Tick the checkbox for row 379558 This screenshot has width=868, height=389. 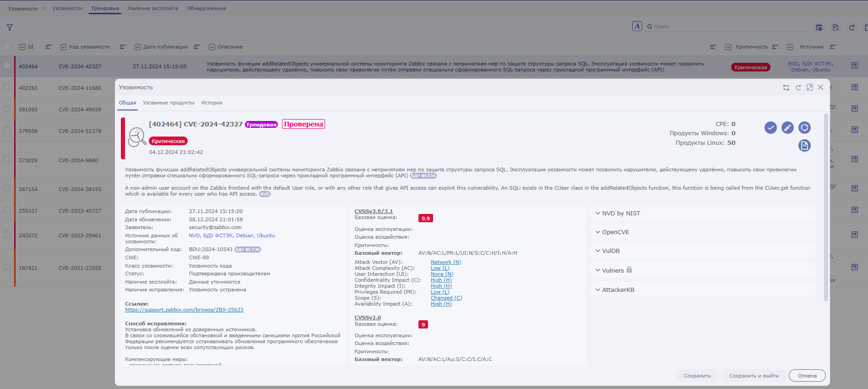7,130
